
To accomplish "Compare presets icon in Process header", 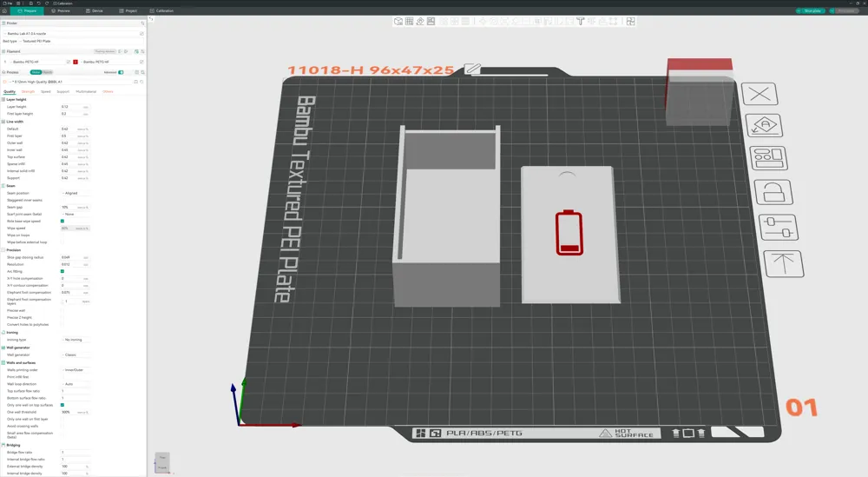I will click(x=137, y=73).
